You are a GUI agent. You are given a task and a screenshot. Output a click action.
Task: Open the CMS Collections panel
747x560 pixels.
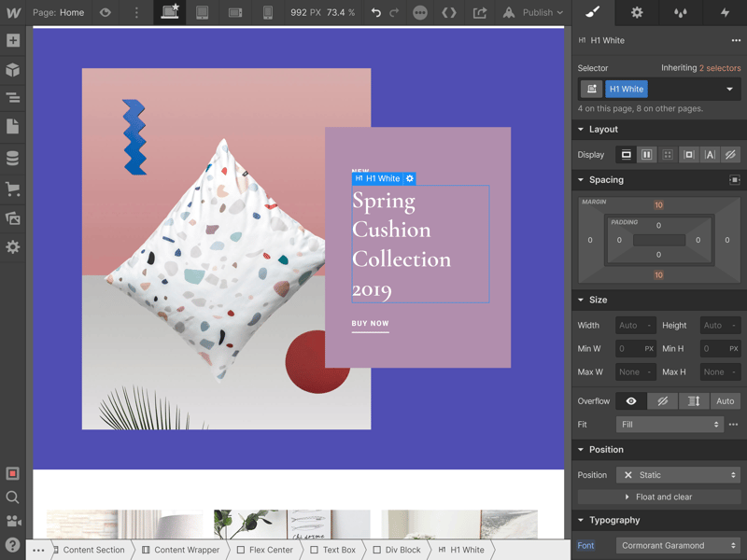click(13, 159)
